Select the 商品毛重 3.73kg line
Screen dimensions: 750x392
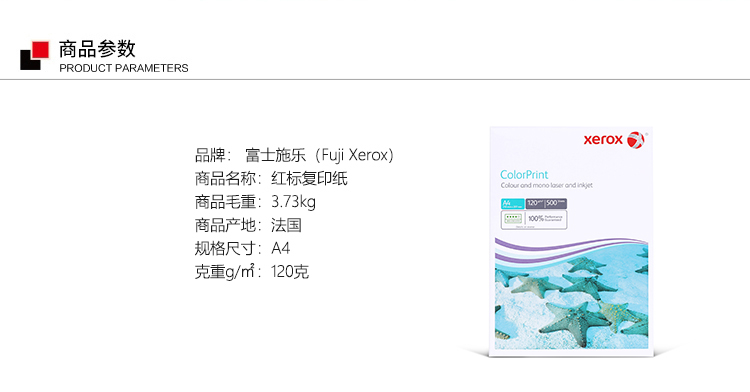pos(255,202)
